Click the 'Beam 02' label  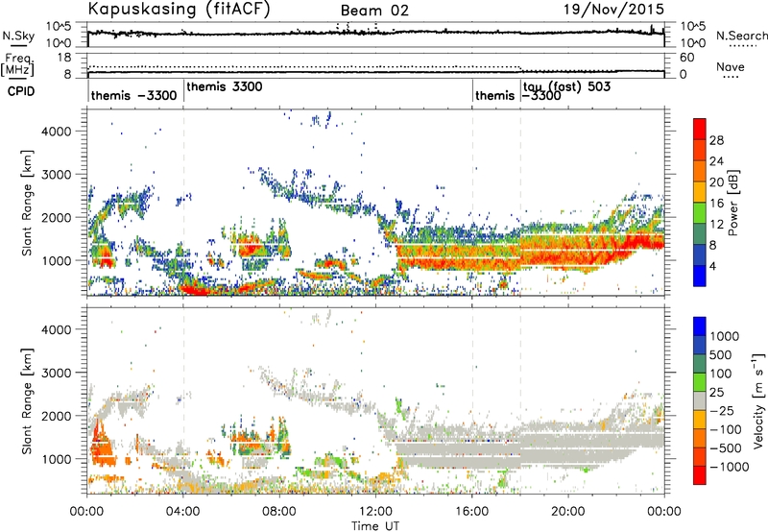click(x=374, y=11)
